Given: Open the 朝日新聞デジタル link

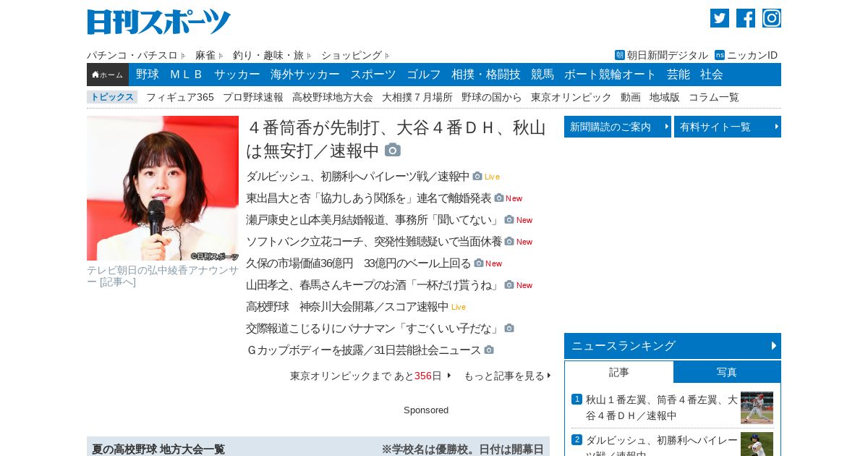Looking at the screenshot, I should tap(668, 55).
